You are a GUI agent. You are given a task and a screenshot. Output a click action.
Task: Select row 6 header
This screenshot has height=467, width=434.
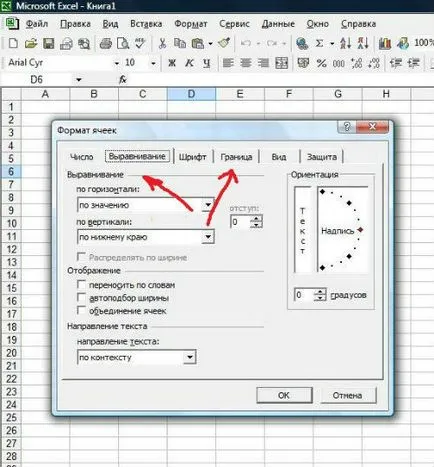pyautogui.click(x=11, y=171)
